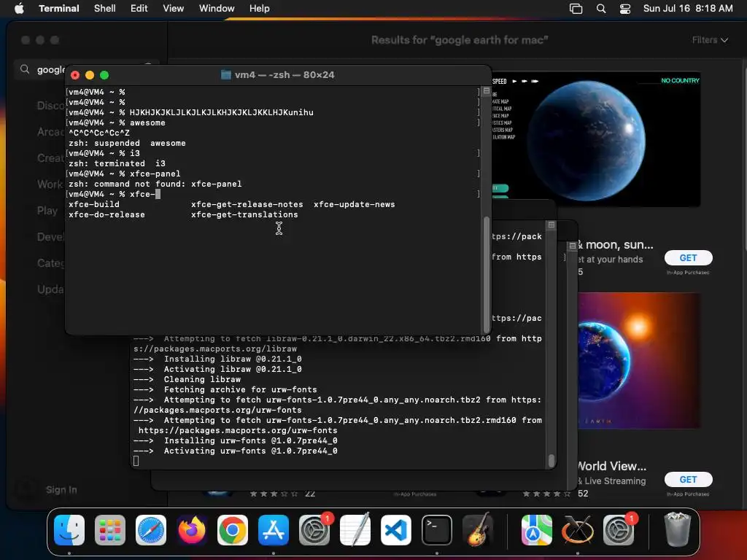Click Sign In in the App Store sidebar
Screen dimensions: 747x560
click(61, 489)
